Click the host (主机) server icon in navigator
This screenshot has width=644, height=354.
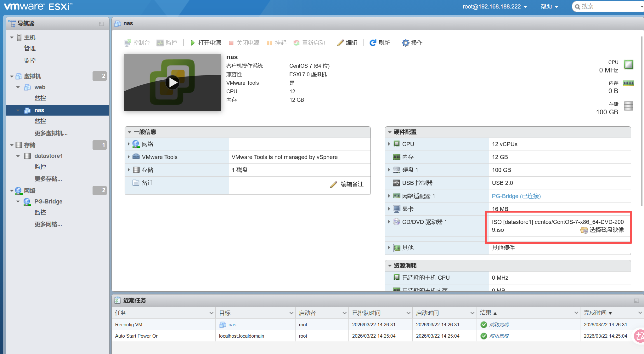(19, 37)
